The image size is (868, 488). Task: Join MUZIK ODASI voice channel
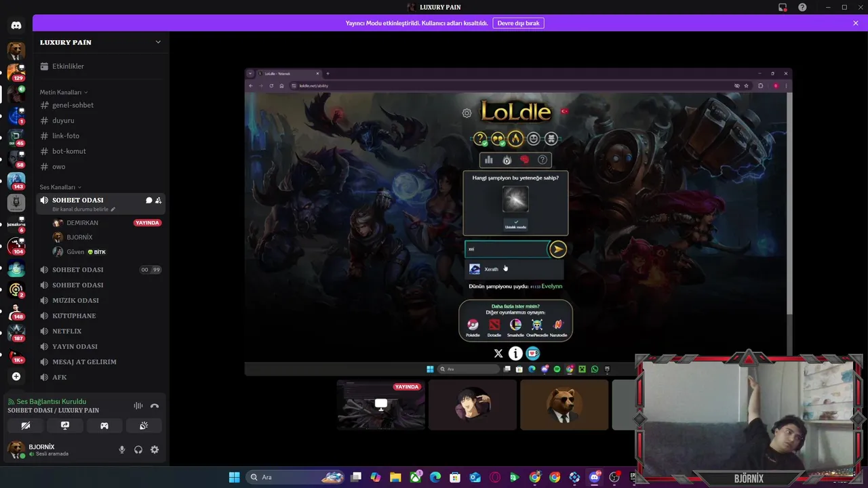pos(101,300)
